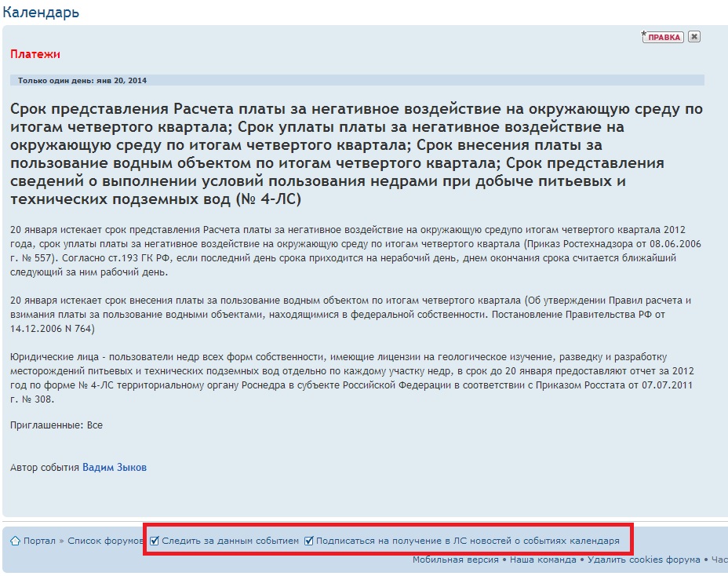Click Удалить cookies форума
The image size is (728, 576).
(643, 560)
